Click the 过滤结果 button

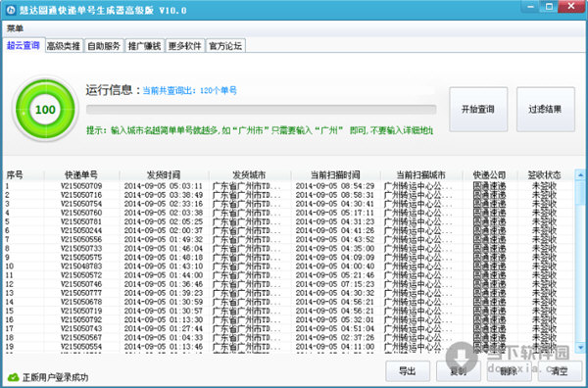click(545, 110)
